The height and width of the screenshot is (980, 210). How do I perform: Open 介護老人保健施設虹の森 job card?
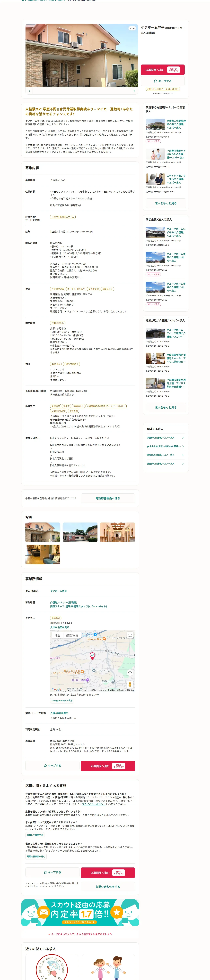coord(166,131)
